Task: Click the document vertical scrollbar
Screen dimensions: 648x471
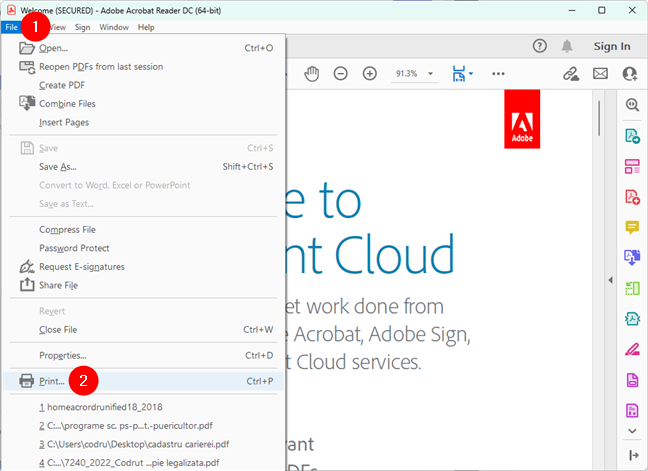Action: pyautogui.click(x=599, y=200)
